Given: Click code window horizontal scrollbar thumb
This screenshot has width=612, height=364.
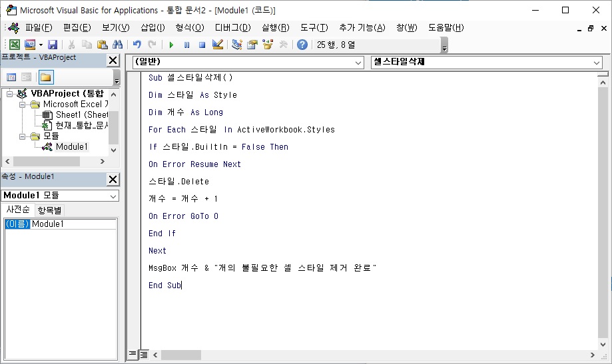Looking at the screenshot, I should tap(181, 355).
